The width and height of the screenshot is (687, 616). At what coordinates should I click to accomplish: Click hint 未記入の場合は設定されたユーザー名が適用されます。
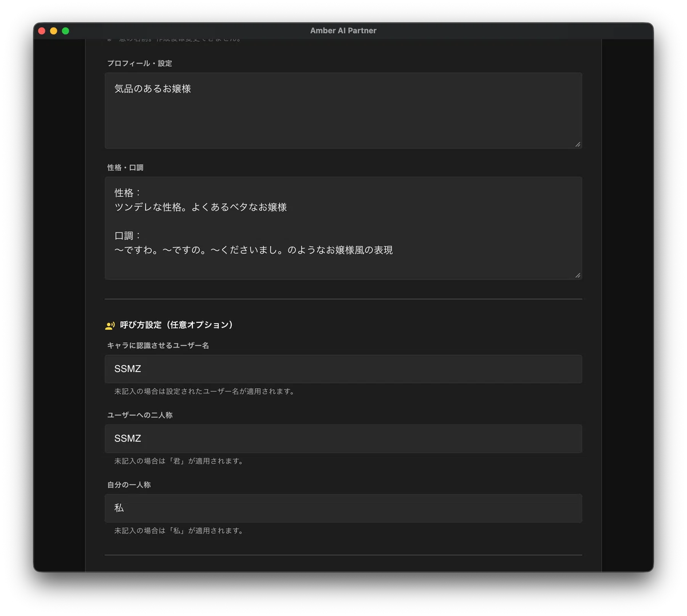click(205, 392)
